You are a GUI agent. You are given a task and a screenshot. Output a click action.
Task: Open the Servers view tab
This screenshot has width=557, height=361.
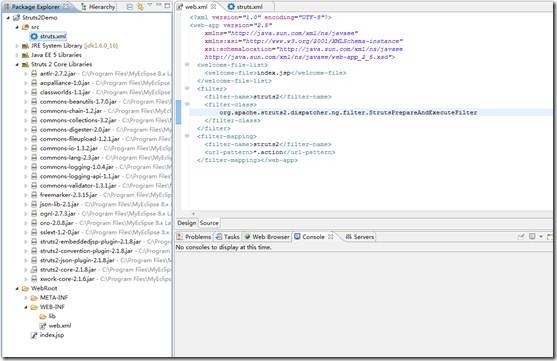click(x=360, y=237)
